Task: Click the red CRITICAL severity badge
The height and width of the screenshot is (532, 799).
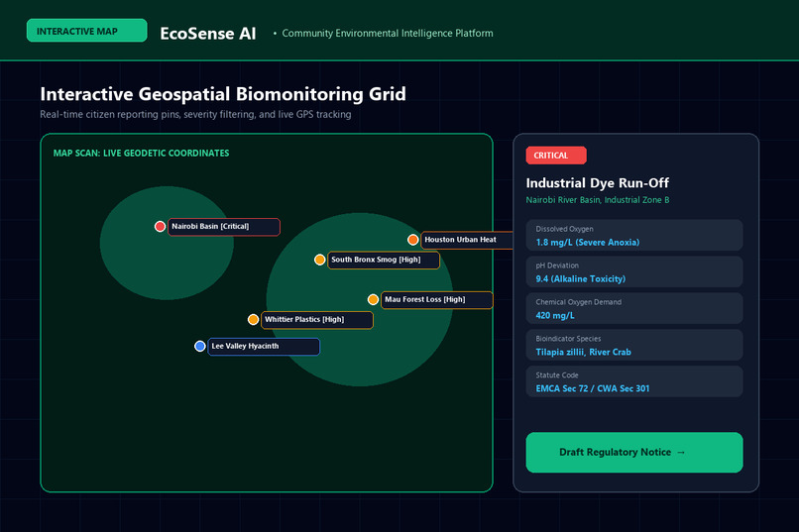Action: coord(556,156)
